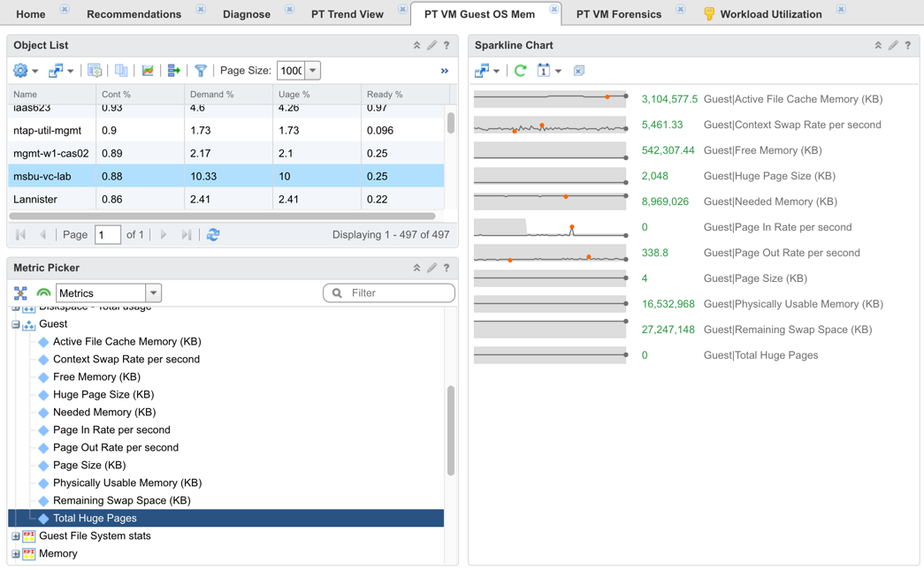Open the Metrics dropdown in Metric Picker
The height and width of the screenshot is (570, 924).
(x=152, y=293)
